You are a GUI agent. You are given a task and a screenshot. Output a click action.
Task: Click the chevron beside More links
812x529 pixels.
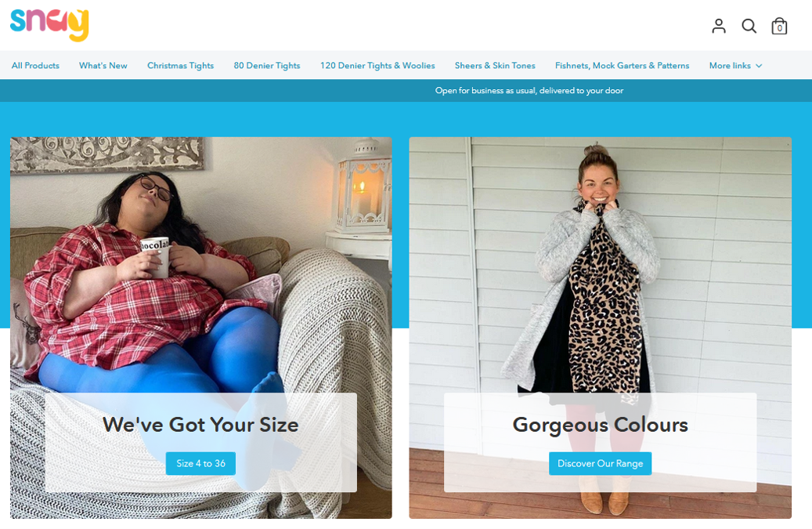tap(759, 66)
